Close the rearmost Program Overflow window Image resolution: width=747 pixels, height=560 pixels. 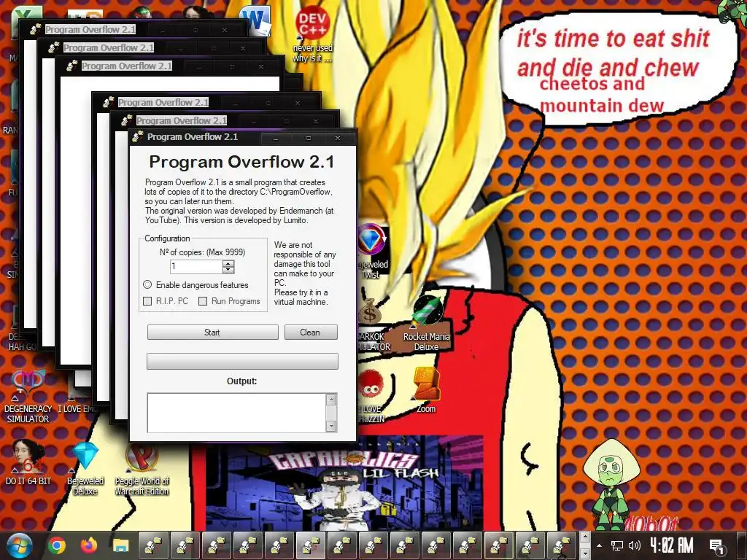[225, 30]
